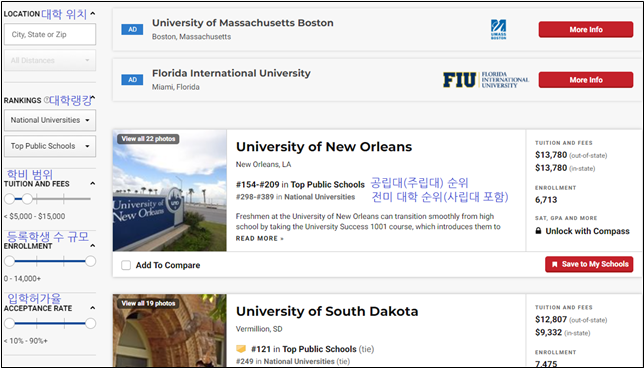This screenshot has height=368, width=644.
Task: Click View all 19 photos label
Action: pos(148,304)
